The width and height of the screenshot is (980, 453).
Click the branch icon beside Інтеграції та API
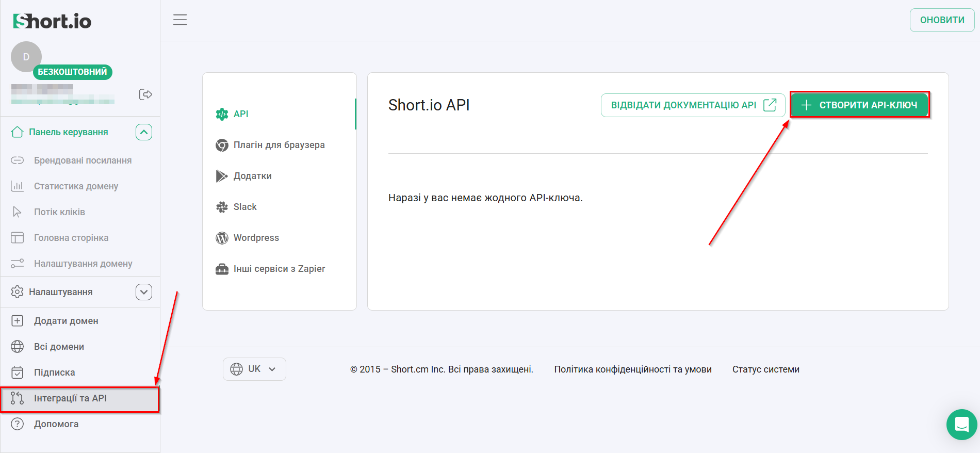tap(18, 398)
